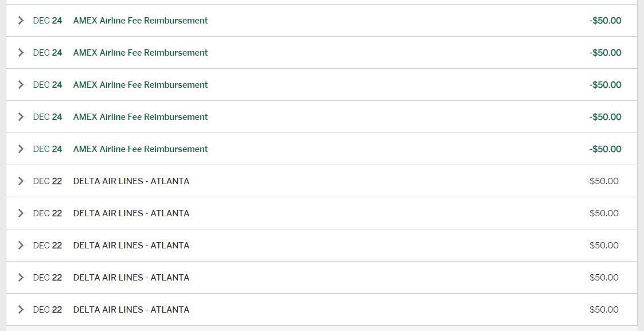Expand fourth AMEX Airline Fee Reimbursement row chevron
Viewport: 644px width, 331px height.
point(21,117)
